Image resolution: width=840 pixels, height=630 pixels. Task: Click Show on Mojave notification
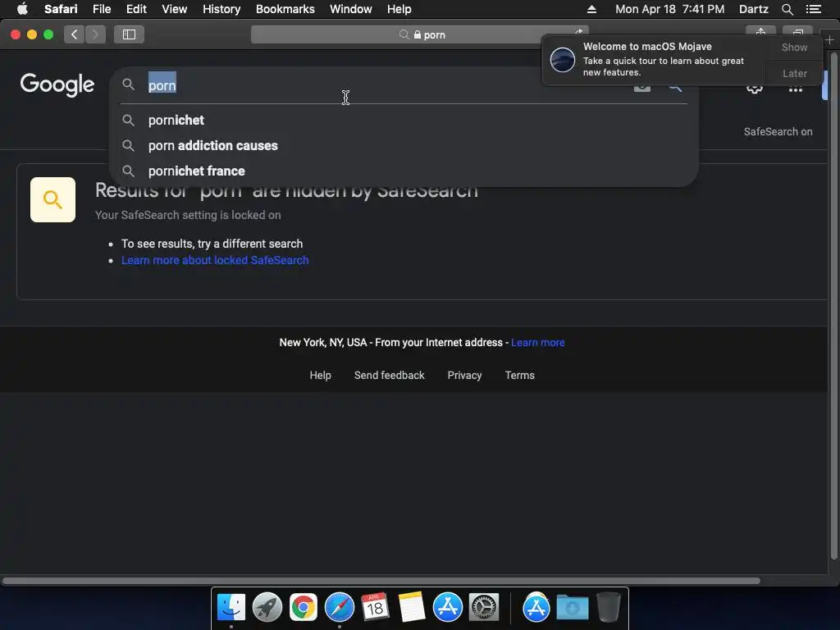(x=794, y=47)
